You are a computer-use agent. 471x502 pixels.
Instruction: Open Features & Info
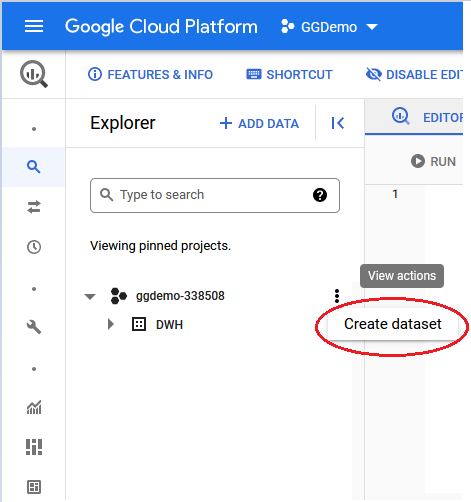[150, 74]
